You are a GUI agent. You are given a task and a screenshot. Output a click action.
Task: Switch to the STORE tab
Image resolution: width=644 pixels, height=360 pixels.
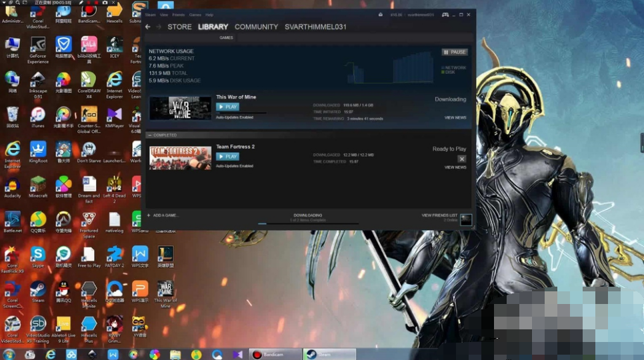tap(179, 27)
